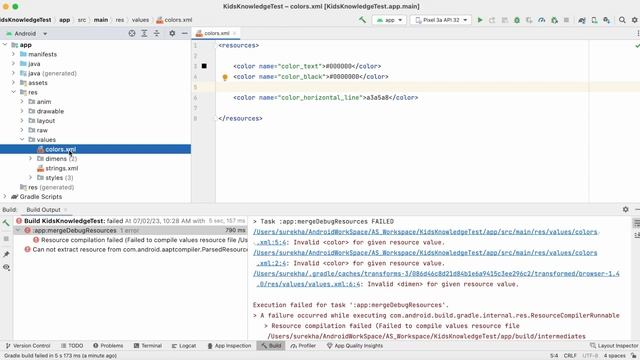Open the Android project view dropdown
640x360 pixels.
tap(27, 33)
